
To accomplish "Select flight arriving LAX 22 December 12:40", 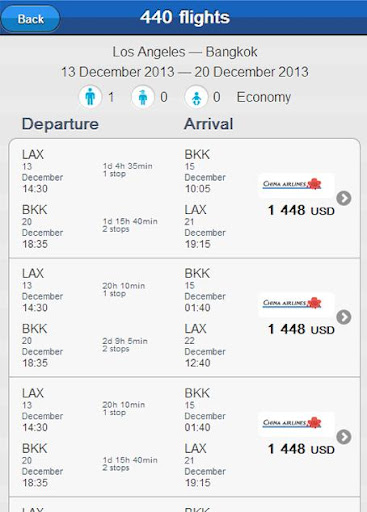I will (x=184, y=318).
